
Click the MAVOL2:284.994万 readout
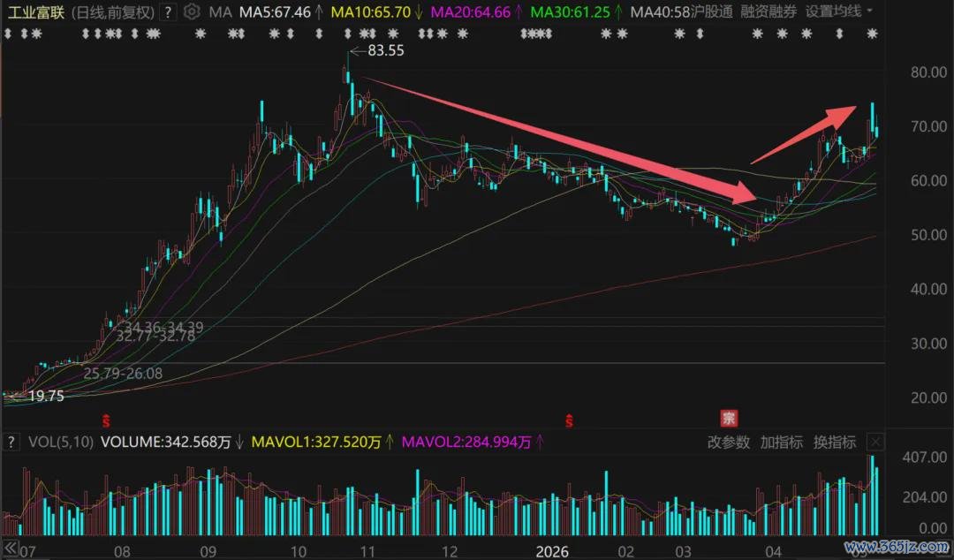click(x=466, y=442)
